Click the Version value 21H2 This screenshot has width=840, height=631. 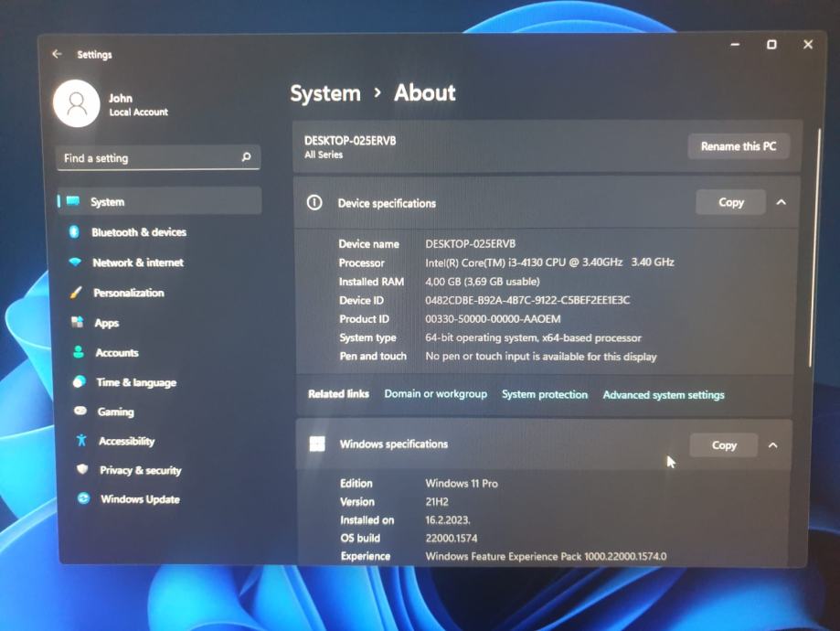coord(437,502)
